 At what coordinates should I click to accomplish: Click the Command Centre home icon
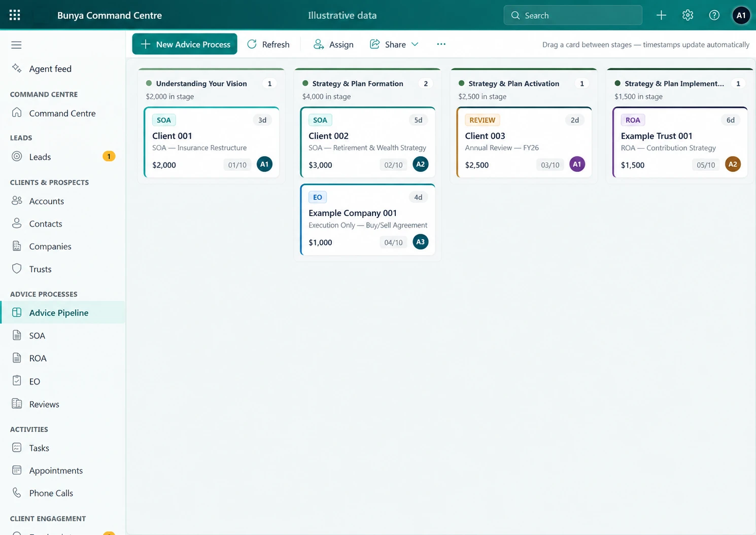tap(17, 113)
